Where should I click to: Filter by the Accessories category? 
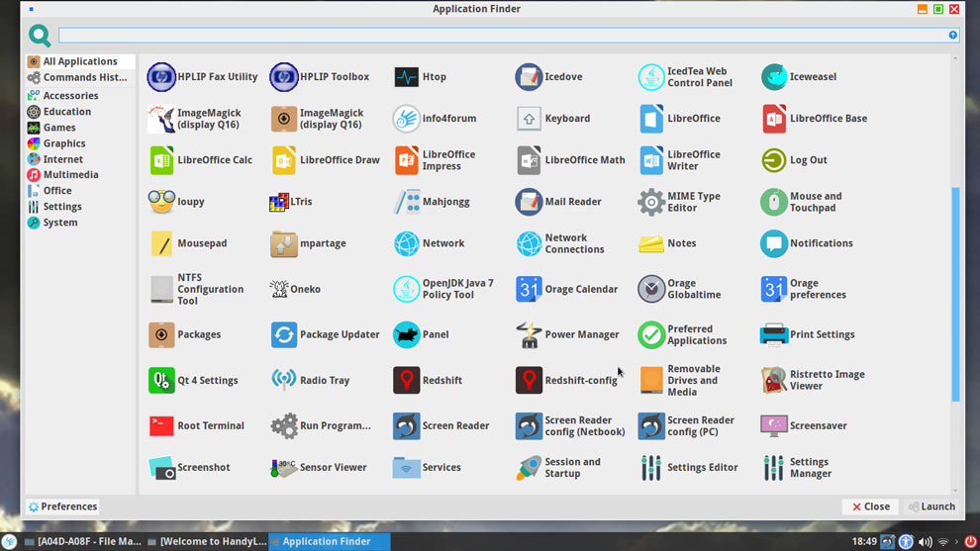[80, 96]
